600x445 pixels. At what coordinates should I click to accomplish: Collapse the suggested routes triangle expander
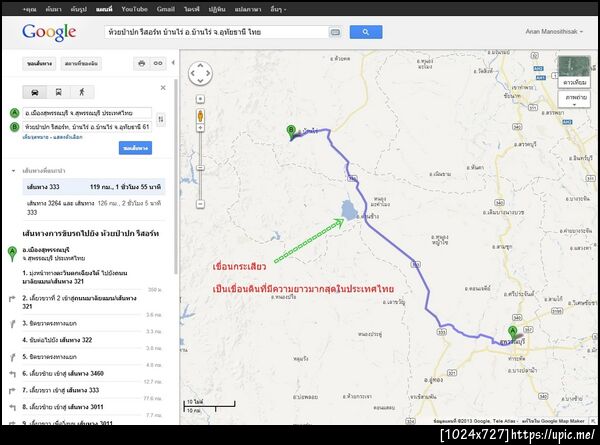pyautogui.click(x=13, y=171)
